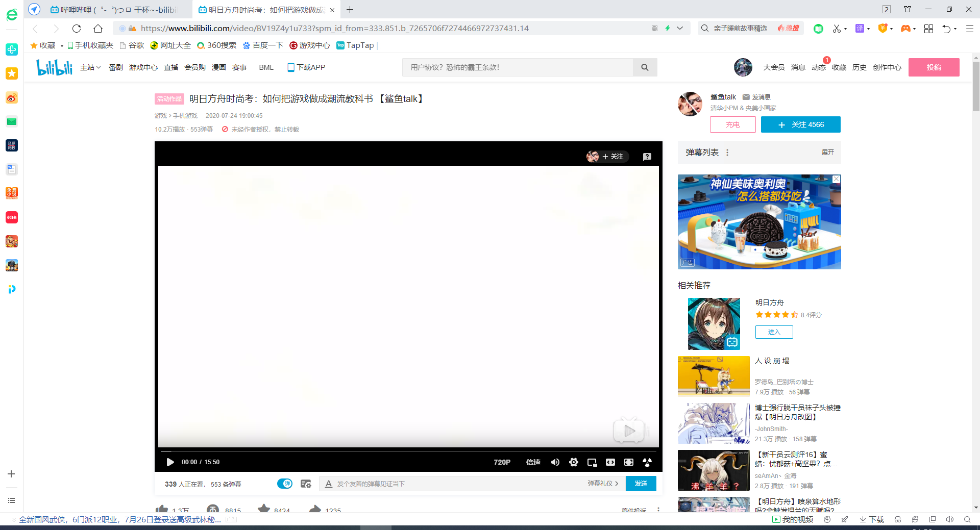Close the Oreo advertisement
The image size is (980, 530).
point(836,179)
